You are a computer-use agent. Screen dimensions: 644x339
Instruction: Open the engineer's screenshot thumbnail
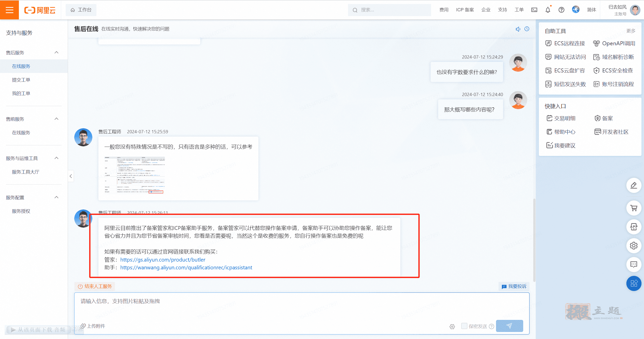pyautogui.click(x=135, y=175)
